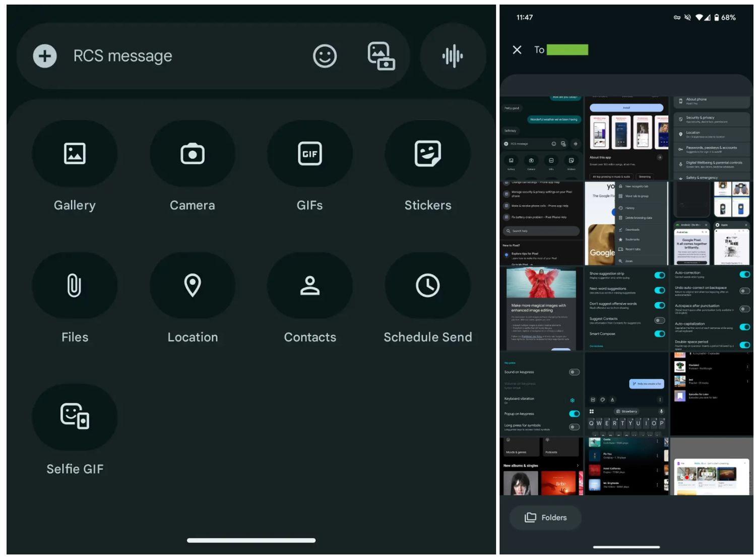
Task: Open the Gallery attachment option
Action: (x=75, y=154)
